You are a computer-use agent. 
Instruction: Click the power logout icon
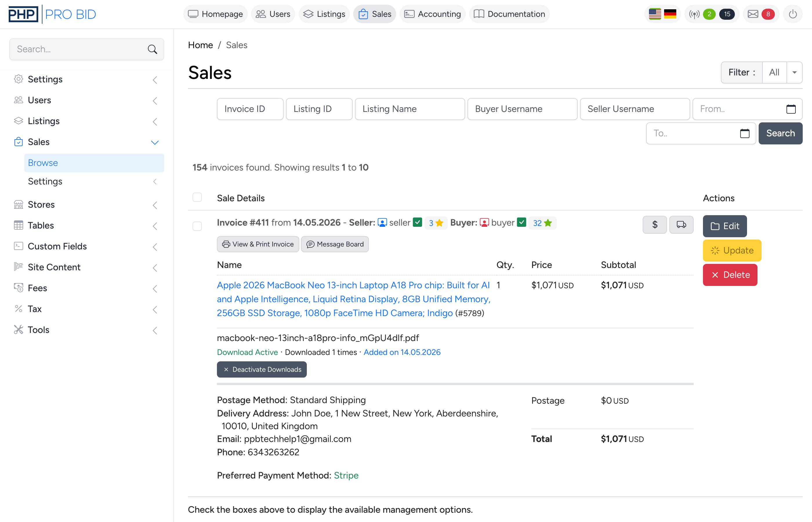(x=792, y=14)
